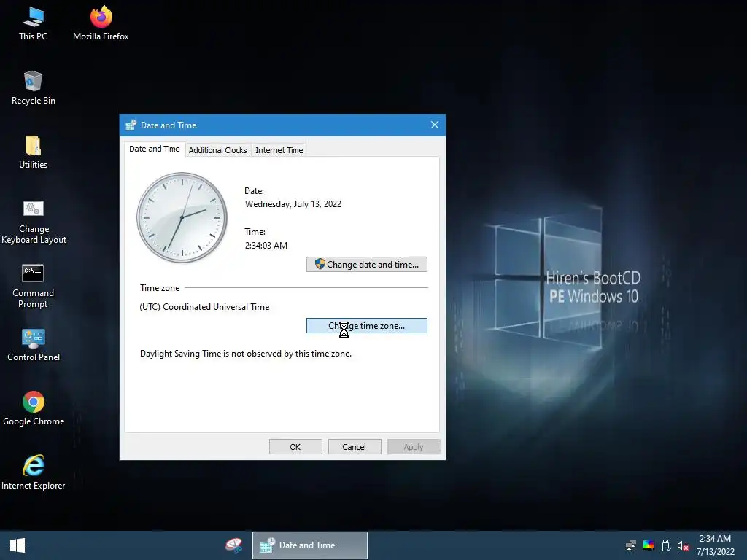The height and width of the screenshot is (560, 747).
Task: Switch to the Date and Time tab
Action: click(x=155, y=149)
